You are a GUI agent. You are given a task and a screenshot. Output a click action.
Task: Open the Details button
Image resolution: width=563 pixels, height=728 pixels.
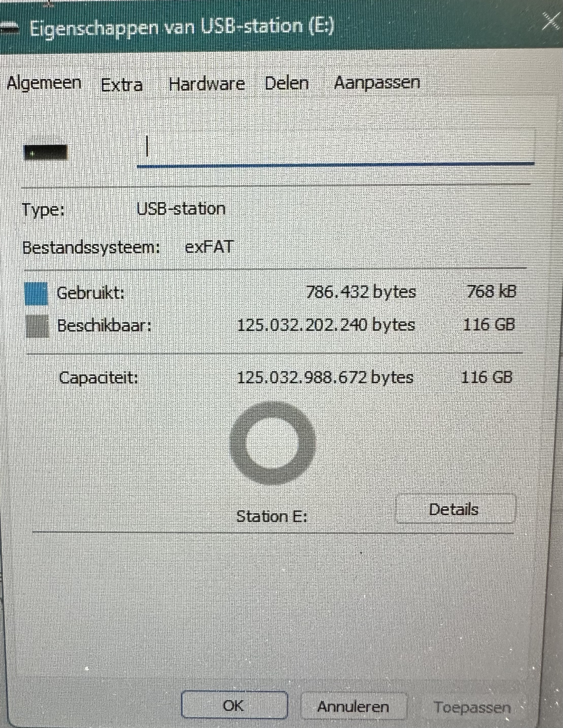tap(455, 509)
